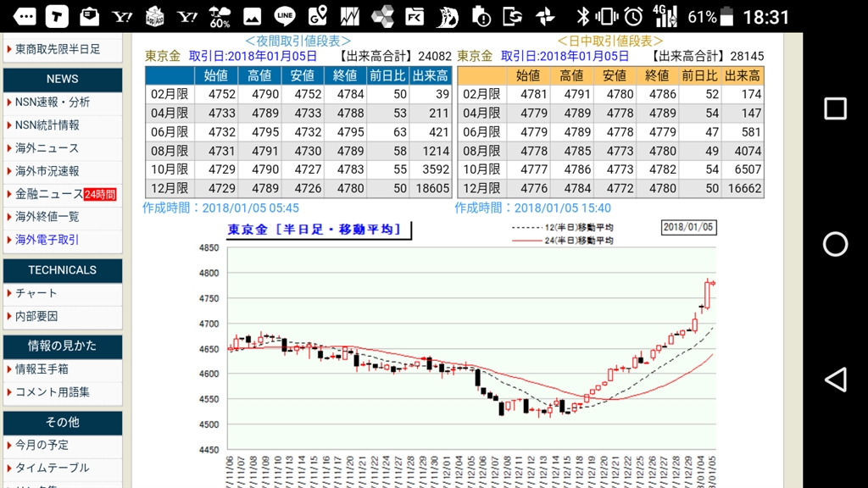Open the NSN速報・分析 link

click(x=53, y=103)
